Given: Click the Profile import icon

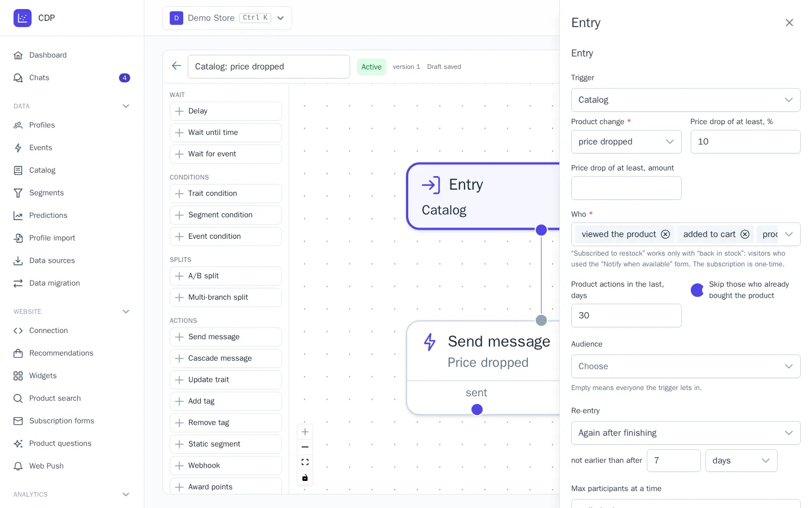Looking at the screenshot, I should pyautogui.click(x=18, y=238).
